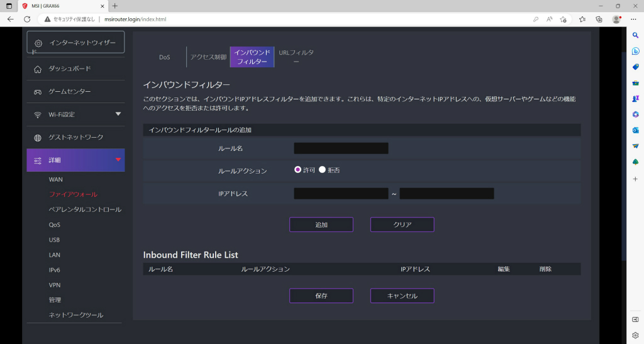This screenshot has width=644, height=344.
Task: Open ペアレンタルコントロール in the sidebar
Action: (x=85, y=209)
